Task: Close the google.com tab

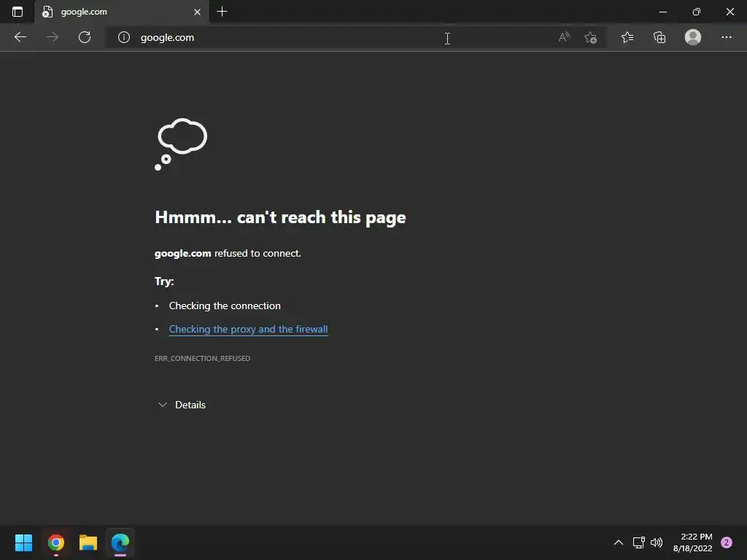Action: tap(197, 12)
